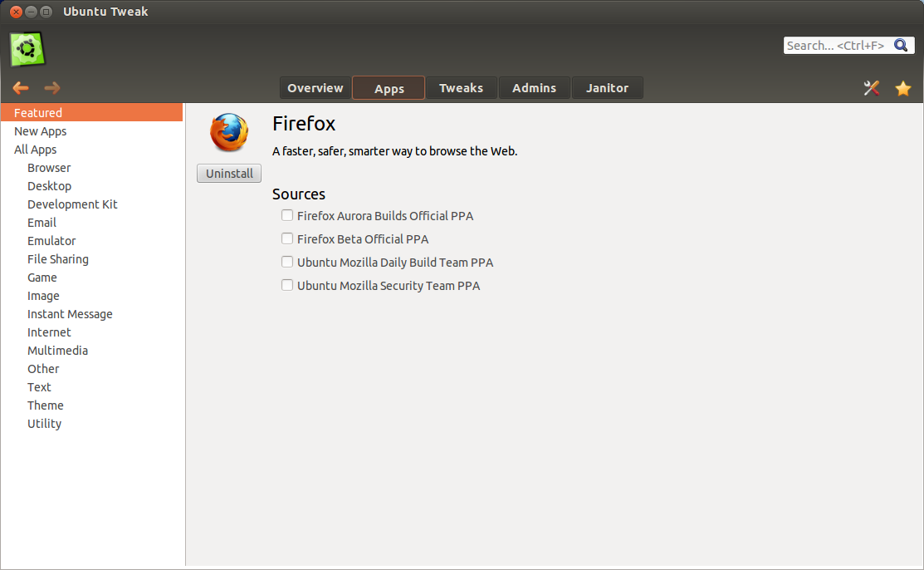Select the Internet category
924x570 pixels.
92,332
